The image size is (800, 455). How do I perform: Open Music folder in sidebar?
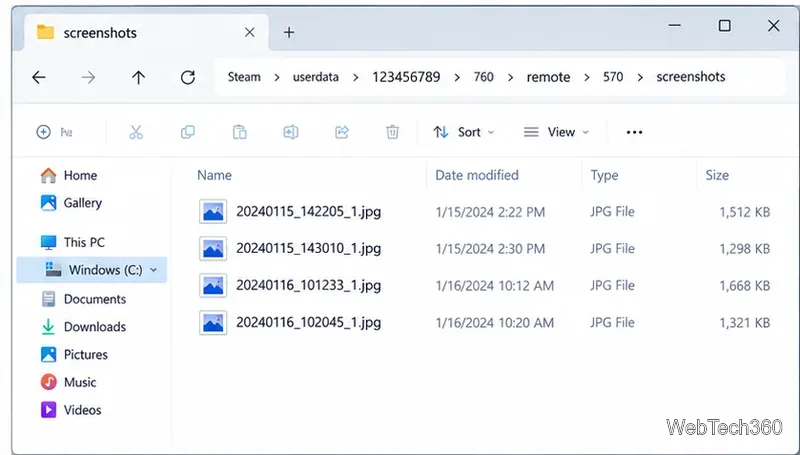click(x=68, y=382)
